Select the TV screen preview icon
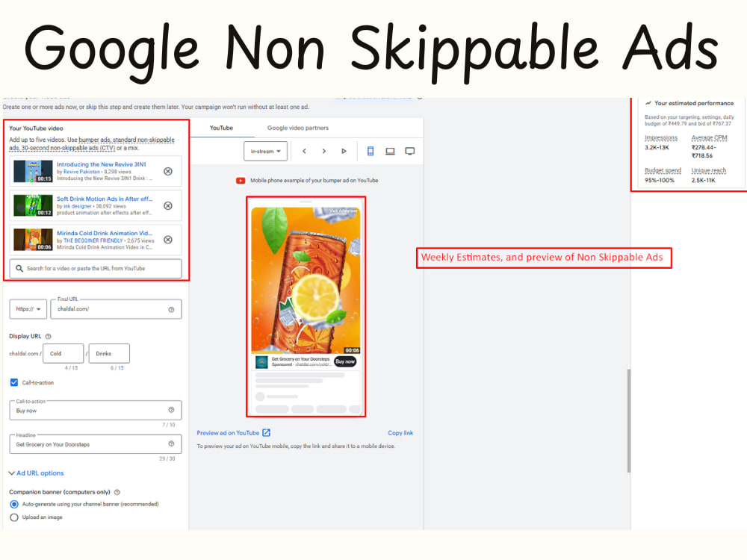747x560 pixels. point(409,151)
